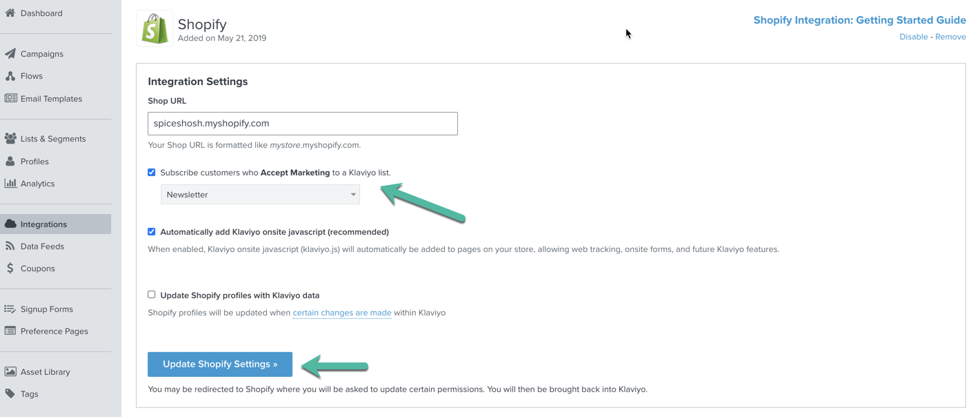Click the Shop URL input field

(x=303, y=124)
